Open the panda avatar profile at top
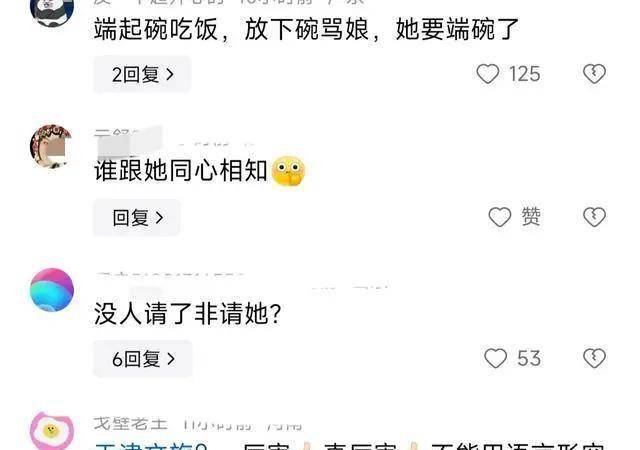 pyautogui.click(x=52, y=10)
